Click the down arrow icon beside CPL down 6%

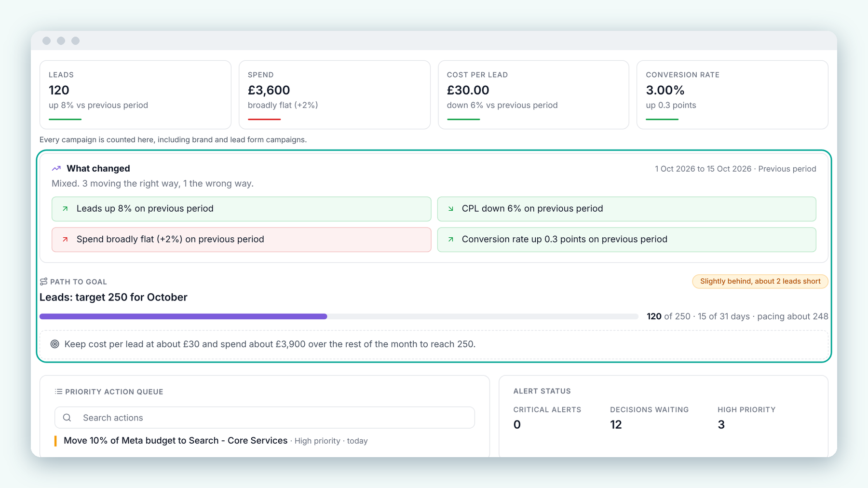451,209
